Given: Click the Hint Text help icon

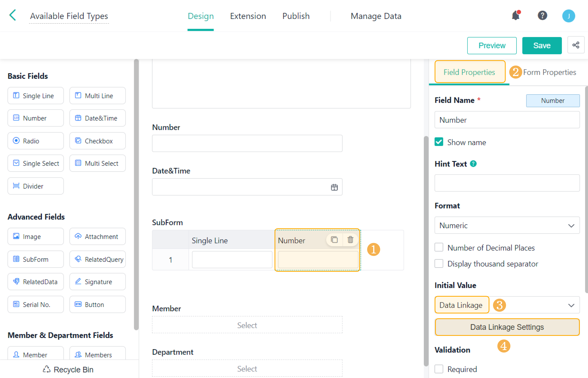Looking at the screenshot, I should [x=473, y=164].
